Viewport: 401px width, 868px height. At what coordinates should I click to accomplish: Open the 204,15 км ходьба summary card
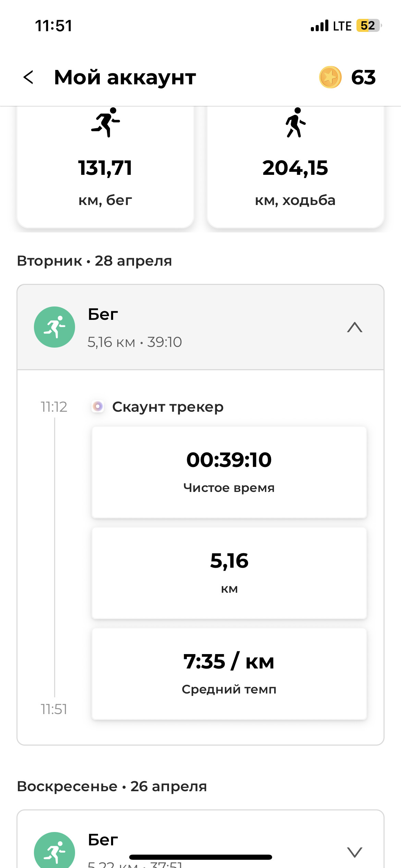(295, 167)
